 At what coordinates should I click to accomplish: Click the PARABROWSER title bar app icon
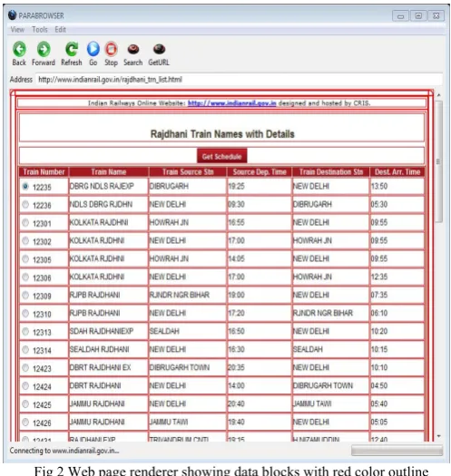(12, 15)
